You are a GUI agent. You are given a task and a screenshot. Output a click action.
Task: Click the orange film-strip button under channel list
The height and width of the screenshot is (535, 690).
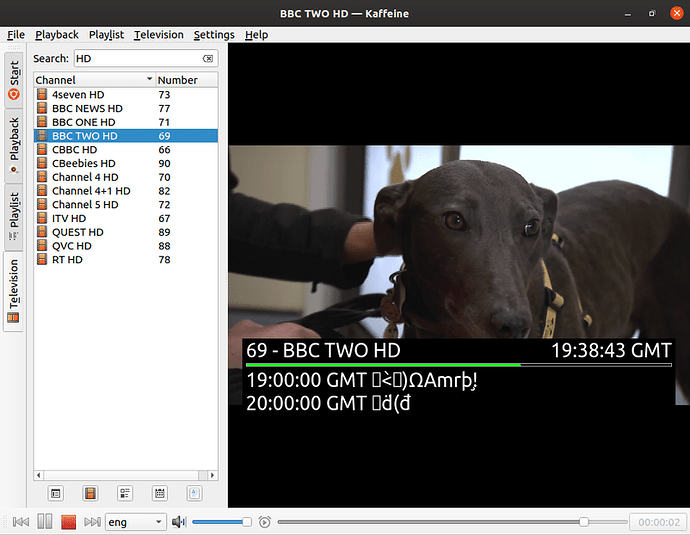pyautogui.click(x=90, y=494)
